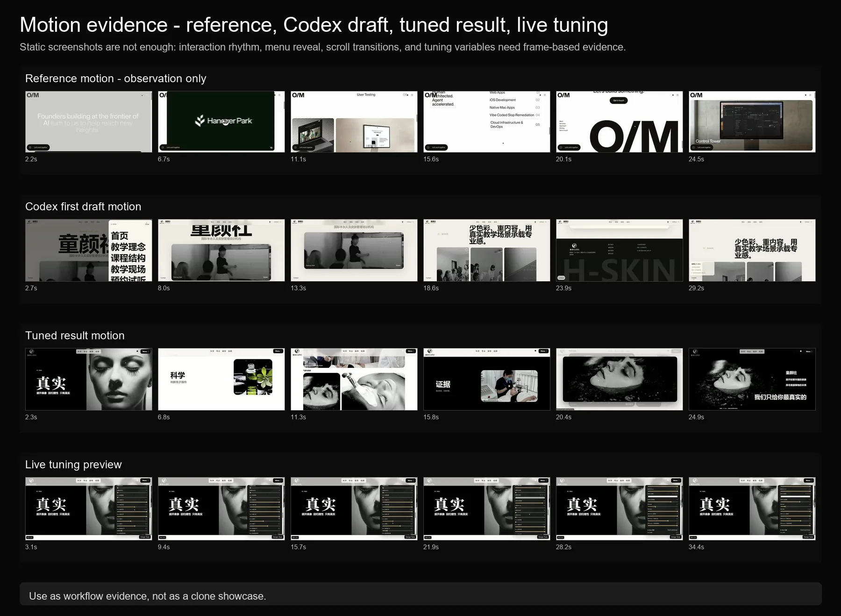This screenshot has width=841, height=616.
Task: Click the 9.4s timestamp label
Action: [x=164, y=547]
